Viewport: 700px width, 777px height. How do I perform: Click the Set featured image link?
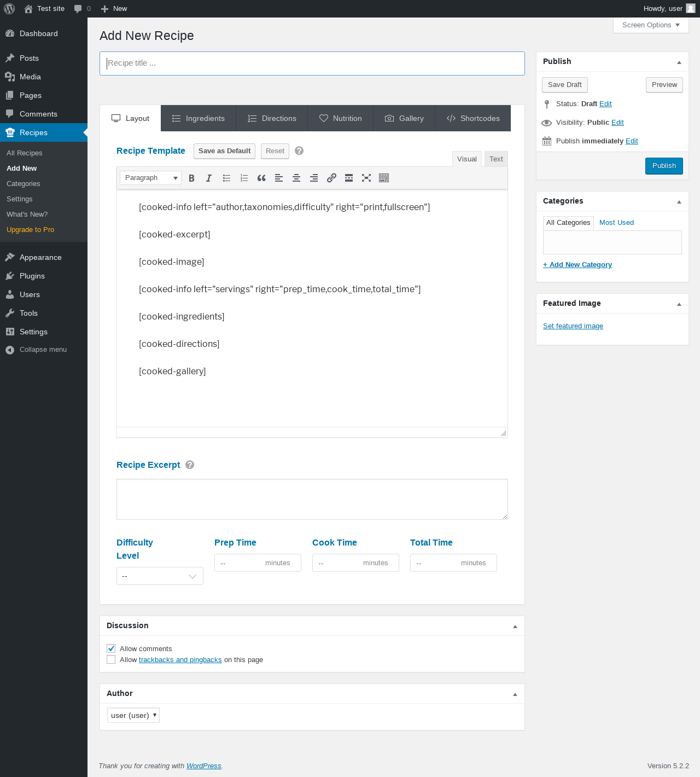click(573, 326)
